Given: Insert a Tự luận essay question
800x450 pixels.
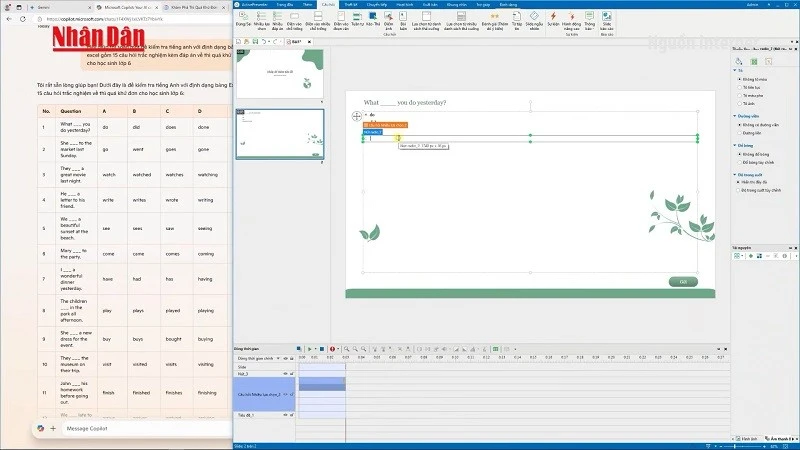Looking at the screenshot, I should (x=517, y=21).
